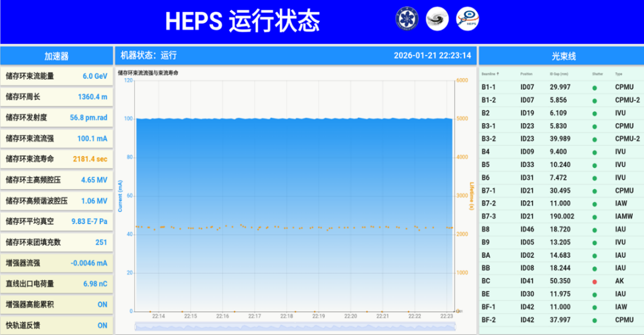Click the 22:18 tick on the time axis
644x335 pixels.
287,317
